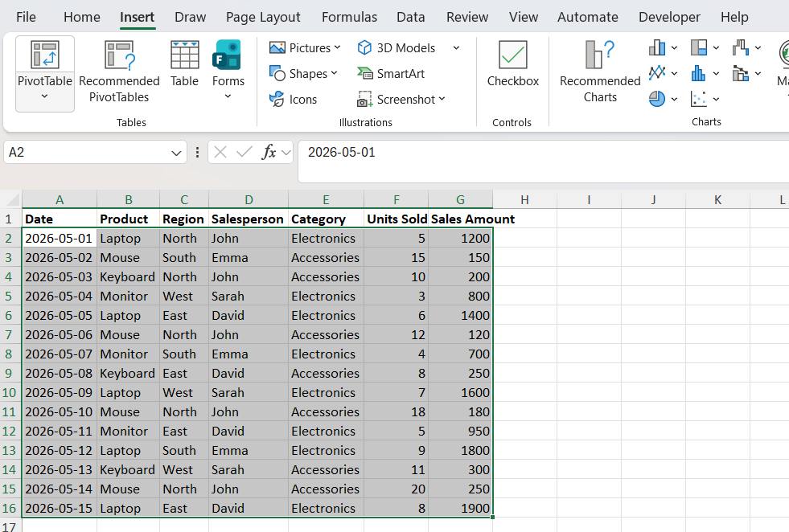Insert a SmartArt graphic
The image size is (789, 532).
(x=391, y=73)
